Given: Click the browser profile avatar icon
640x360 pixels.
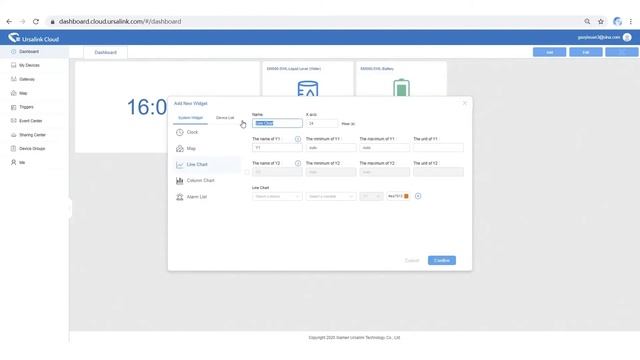Looking at the screenshot, I should pyautogui.click(x=618, y=22).
